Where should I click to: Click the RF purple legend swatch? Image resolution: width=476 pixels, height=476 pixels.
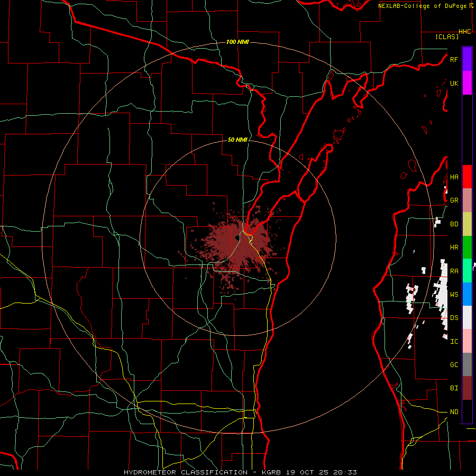coord(467,59)
